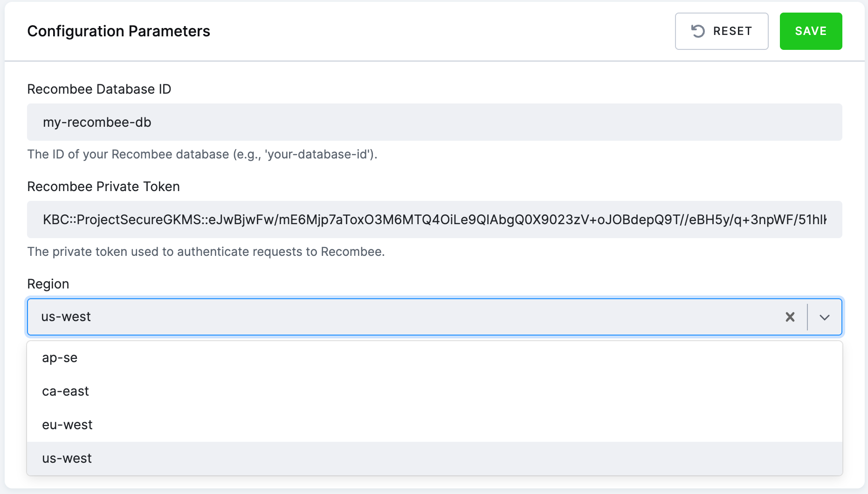Clear the selected us-west region value
The image size is (868, 494).
790,317
